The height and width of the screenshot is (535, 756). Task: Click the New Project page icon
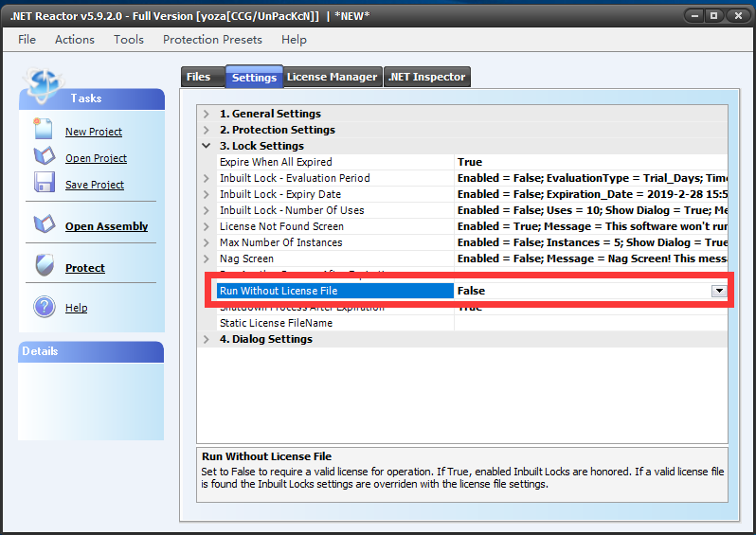43,129
